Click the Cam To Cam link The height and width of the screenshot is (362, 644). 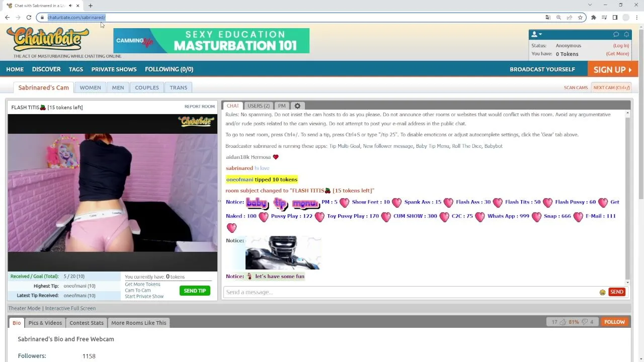coord(138,290)
